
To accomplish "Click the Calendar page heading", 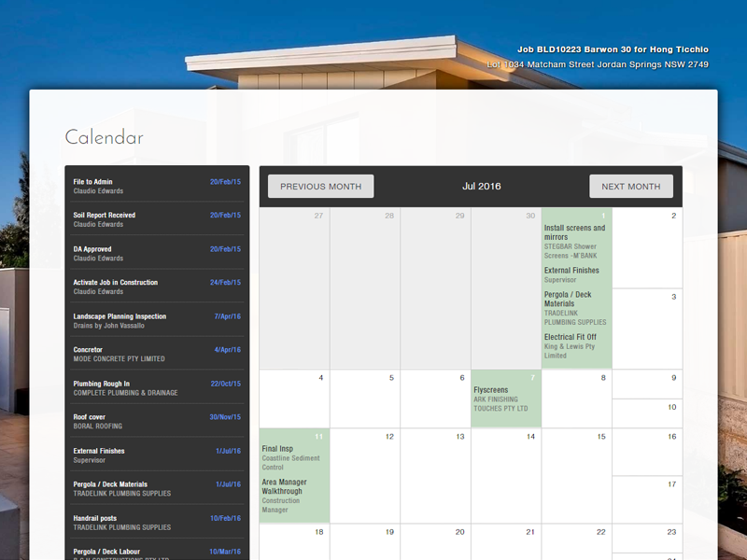I will pyautogui.click(x=105, y=137).
